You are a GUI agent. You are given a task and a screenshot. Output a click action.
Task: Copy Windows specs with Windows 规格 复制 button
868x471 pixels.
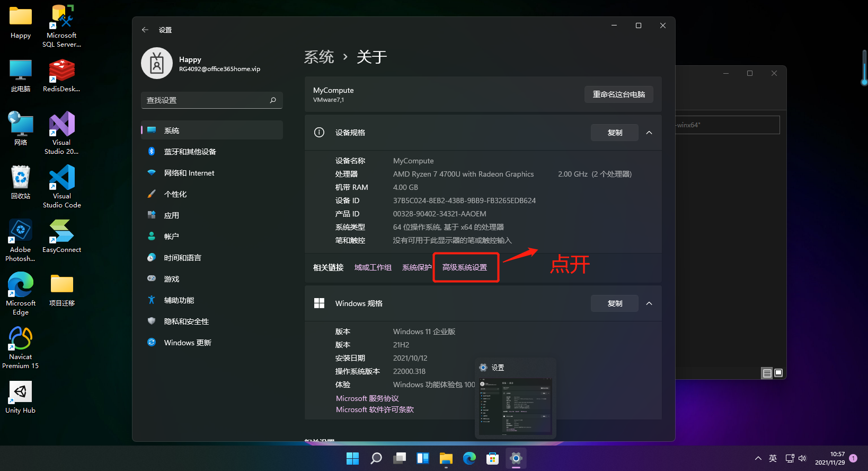615,303
